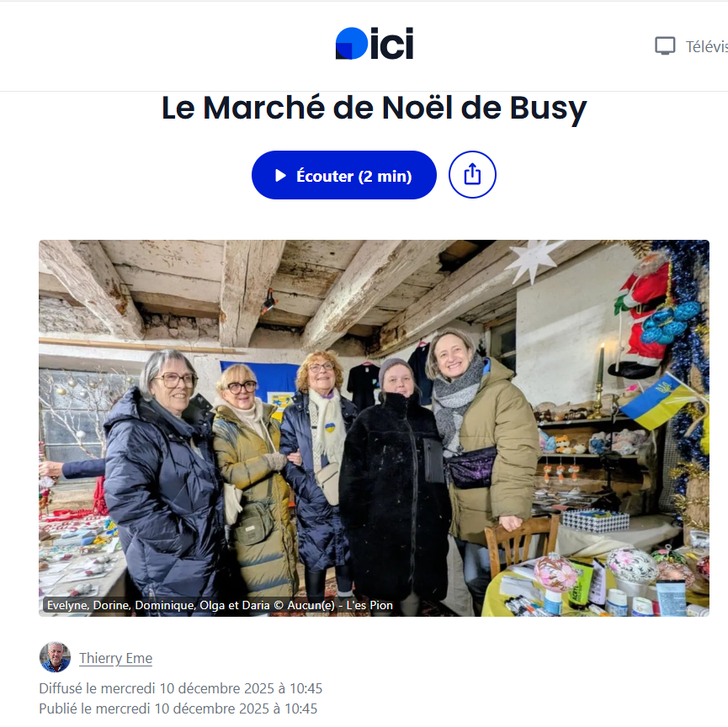
Task: Open the Christmas market group photo
Action: (374, 428)
